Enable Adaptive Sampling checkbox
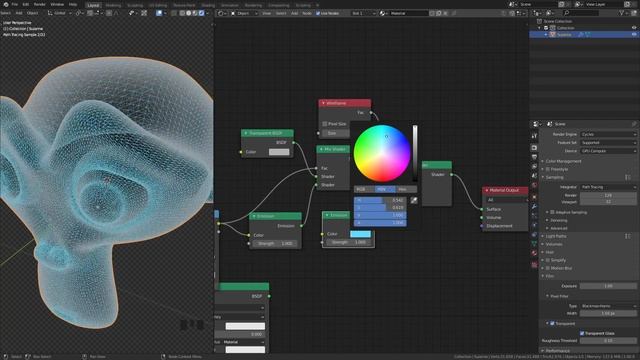Image resolution: width=640 pixels, height=360 pixels. click(552, 212)
